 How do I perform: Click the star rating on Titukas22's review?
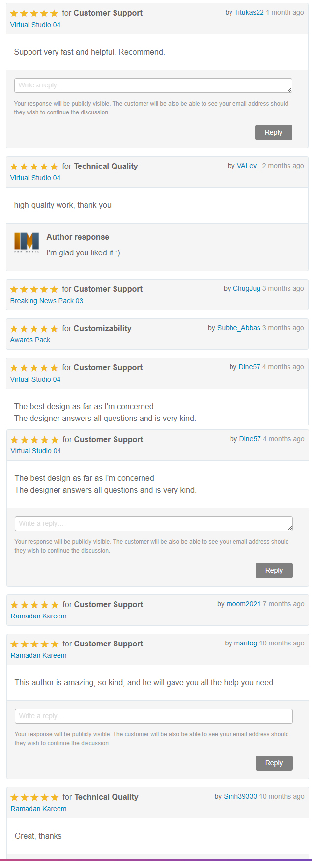(x=34, y=13)
